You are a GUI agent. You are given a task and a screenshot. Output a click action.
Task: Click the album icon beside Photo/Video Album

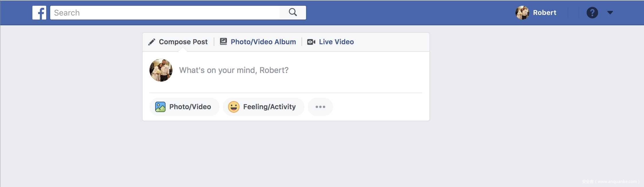pos(223,42)
